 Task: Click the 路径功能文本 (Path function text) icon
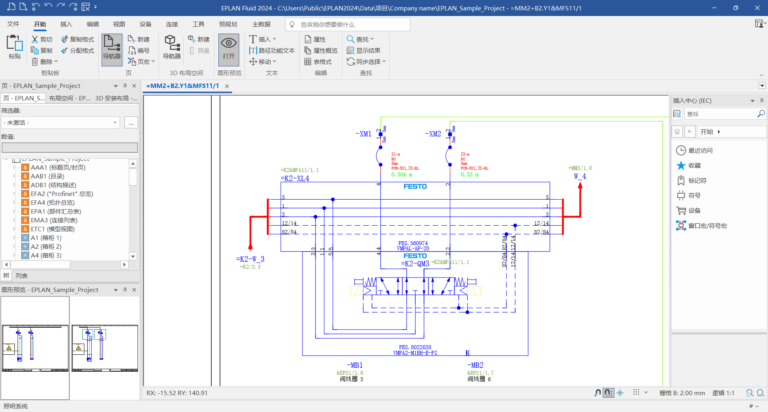pyautogui.click(x=253, y=50)
